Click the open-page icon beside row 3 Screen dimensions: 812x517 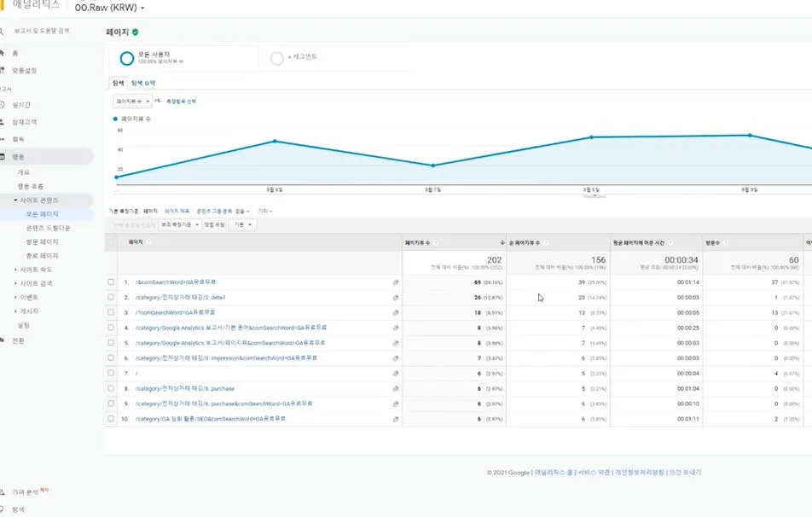coord(396,312)
